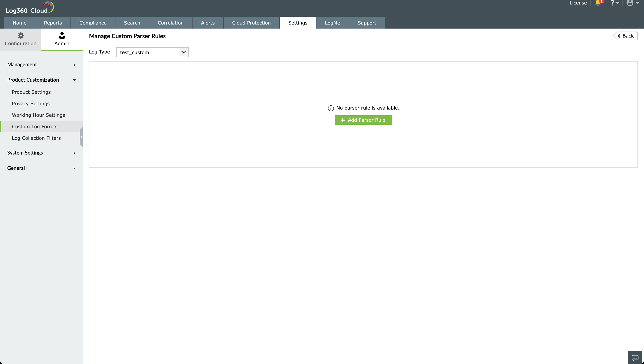Click the Add Parser Rule button

pos(363,120)
